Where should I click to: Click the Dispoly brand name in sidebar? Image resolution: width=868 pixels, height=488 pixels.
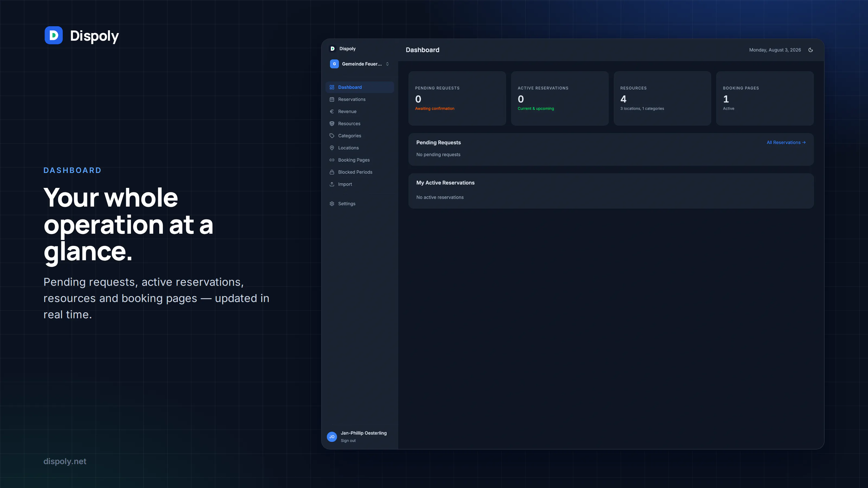point(347,49)
